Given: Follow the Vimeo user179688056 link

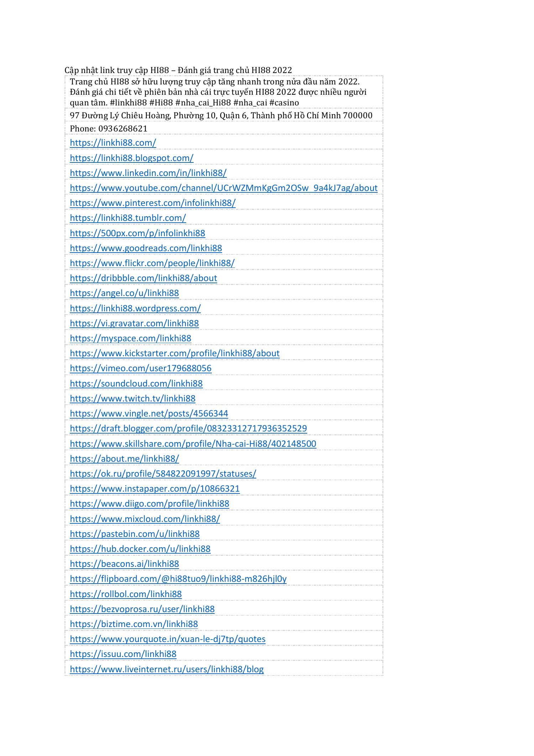Looking at the screenshot, I should point(141,368).
